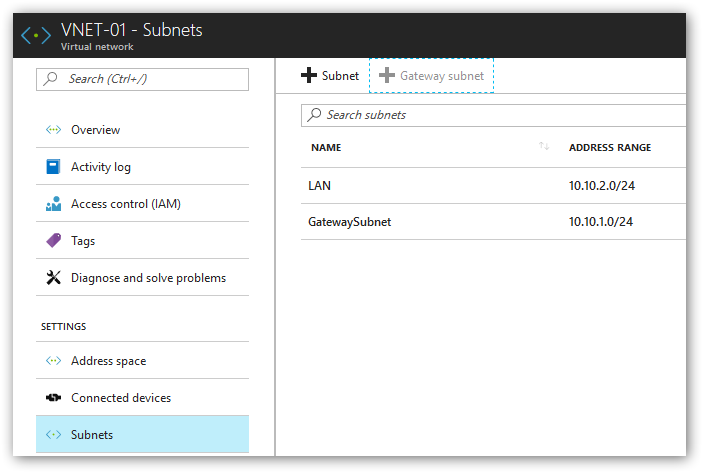
Task: Open the GatewaySubnet row
Action: pos(493,221)
